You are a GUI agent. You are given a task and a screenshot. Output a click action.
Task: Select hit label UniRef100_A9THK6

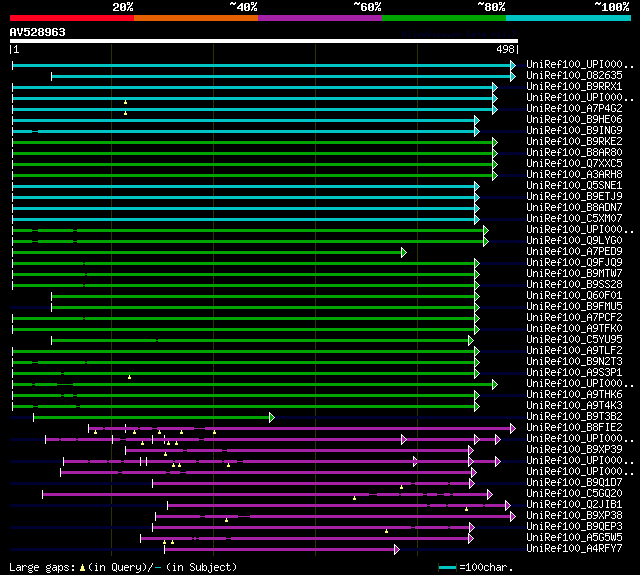[x=574, y=395]
